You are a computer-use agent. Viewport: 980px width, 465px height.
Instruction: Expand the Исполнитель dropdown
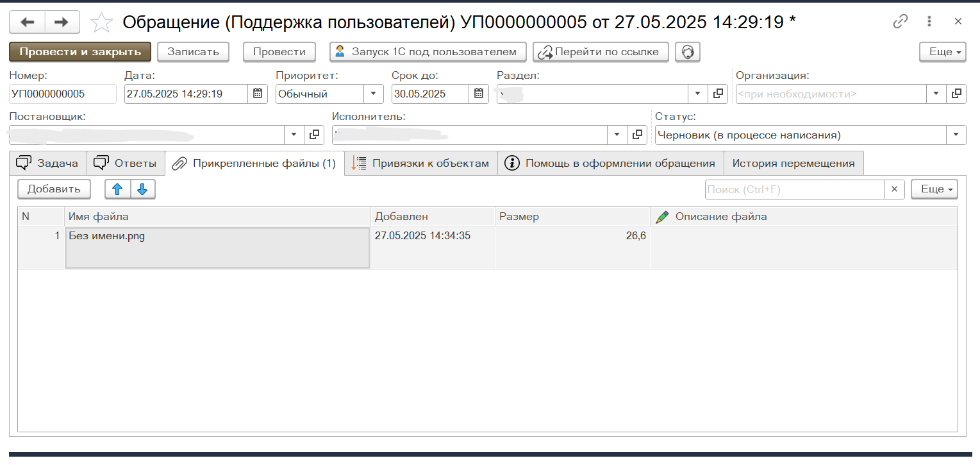[x=617, y=135]
